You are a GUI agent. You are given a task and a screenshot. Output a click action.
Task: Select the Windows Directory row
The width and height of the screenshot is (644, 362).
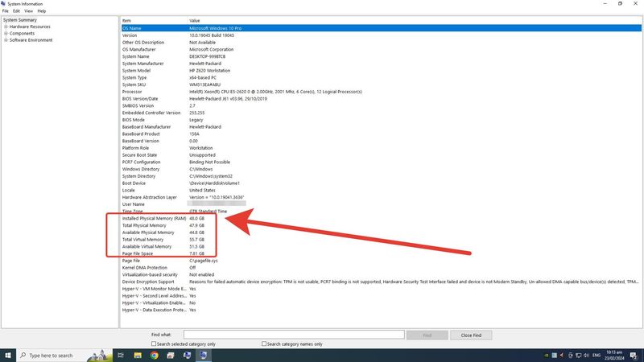click(x=381, y=169)
